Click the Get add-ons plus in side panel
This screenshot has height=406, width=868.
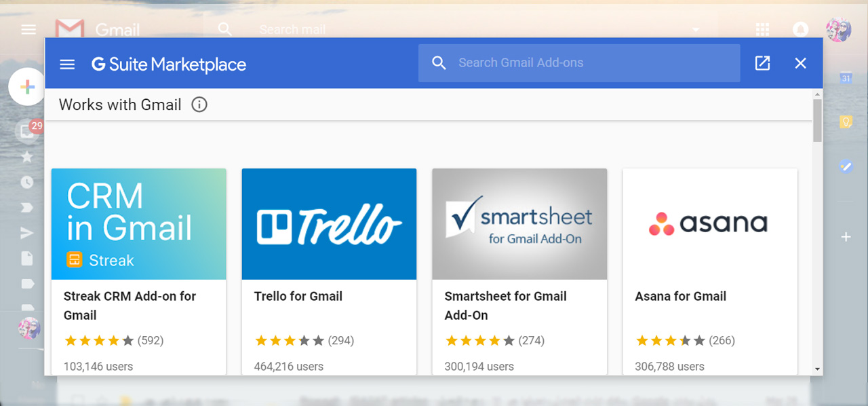846,237
